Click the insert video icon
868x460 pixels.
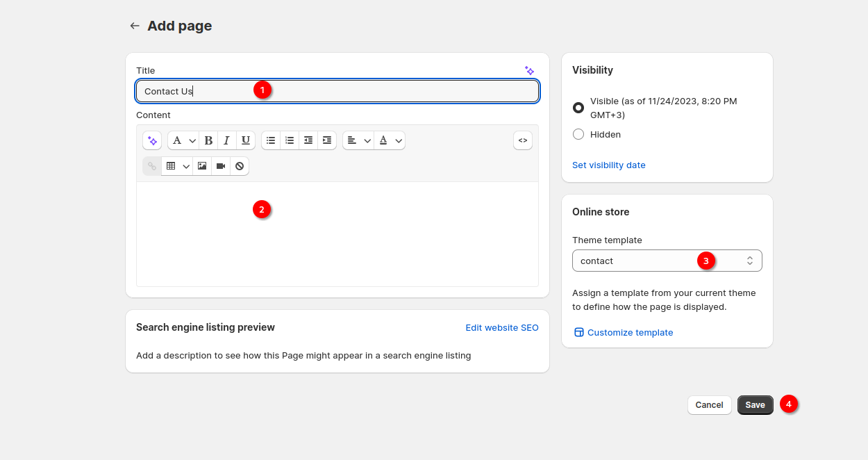(221, 166)
